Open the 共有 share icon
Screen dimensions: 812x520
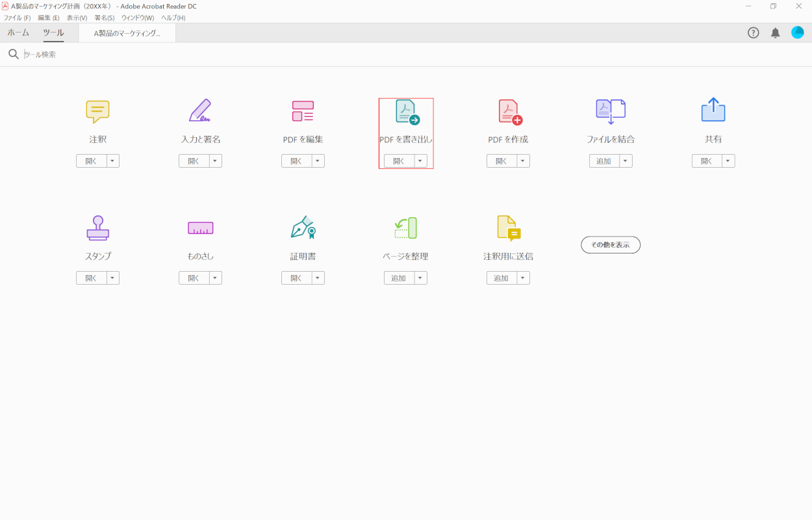tap(713, 110)
